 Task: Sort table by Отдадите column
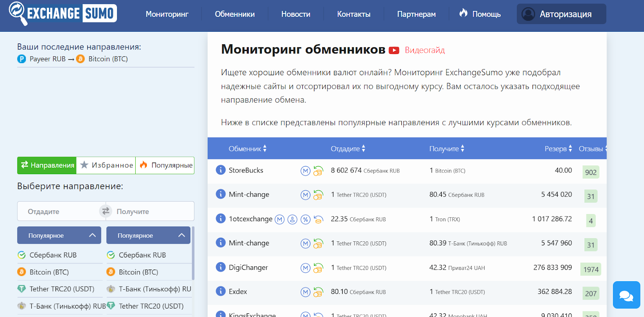348,149
